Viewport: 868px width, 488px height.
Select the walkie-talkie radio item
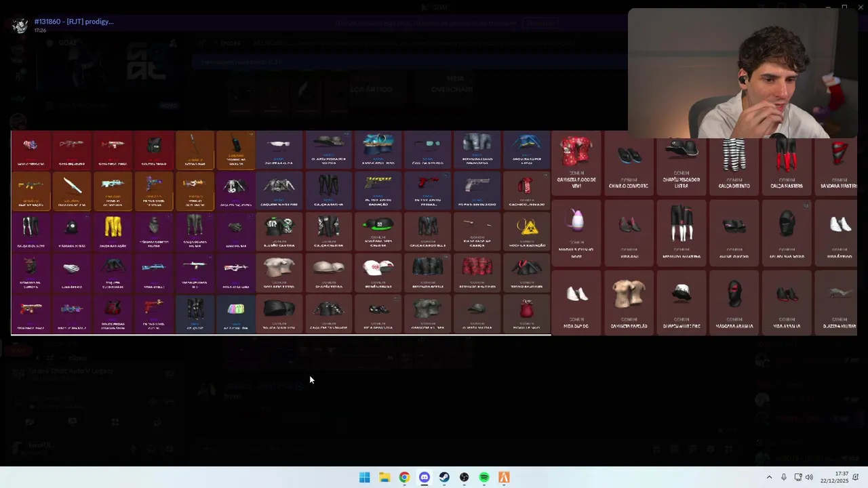pyautogui.click(x=235, y=150)
